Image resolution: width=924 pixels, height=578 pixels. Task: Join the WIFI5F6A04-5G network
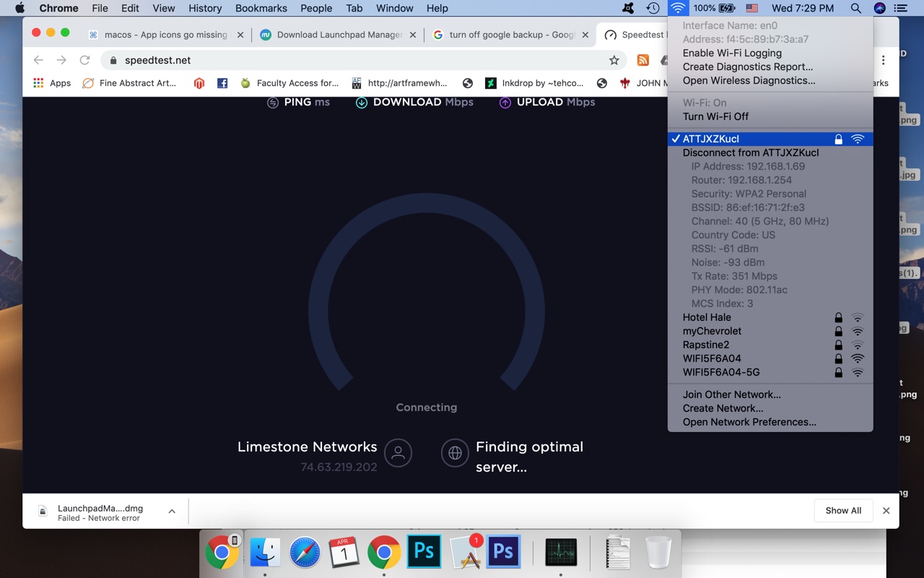coord(770,372)
